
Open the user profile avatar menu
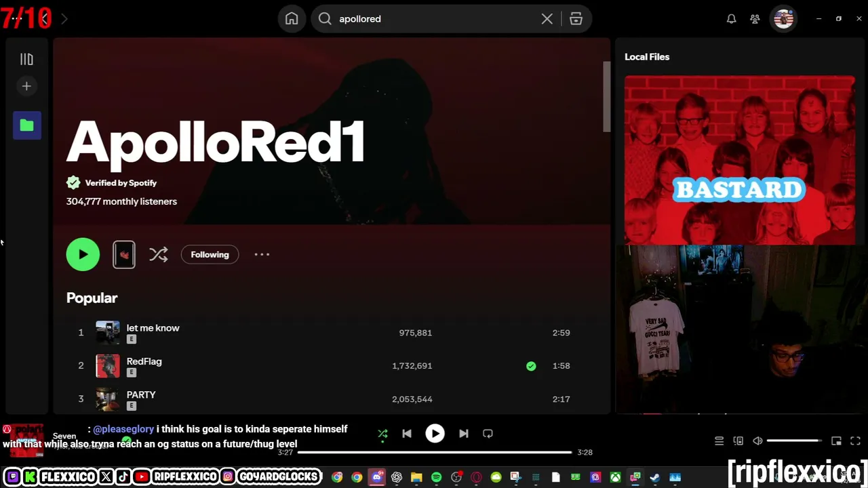(783, 19)
